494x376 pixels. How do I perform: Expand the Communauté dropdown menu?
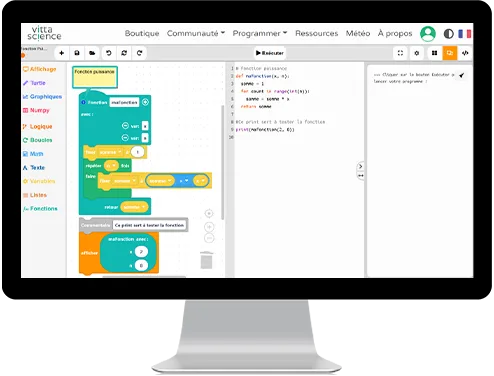pos(196,33)
